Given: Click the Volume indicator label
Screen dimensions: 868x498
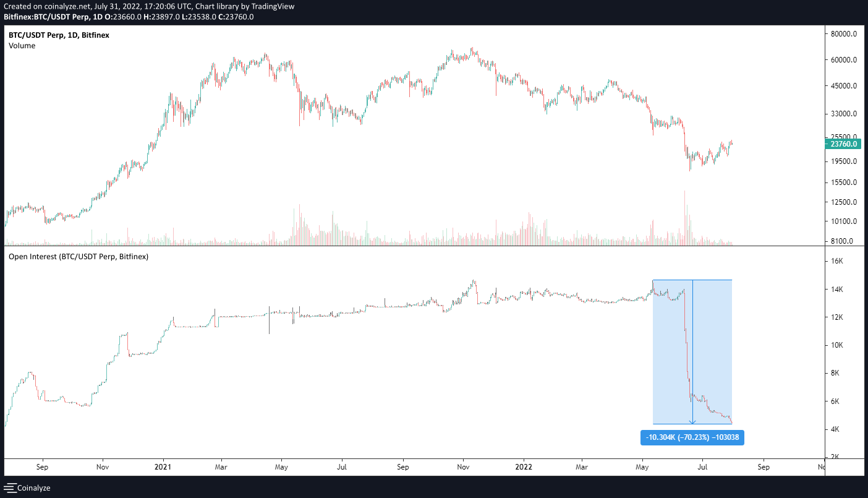Looking at the screenshot, I should tap(22, 46).
